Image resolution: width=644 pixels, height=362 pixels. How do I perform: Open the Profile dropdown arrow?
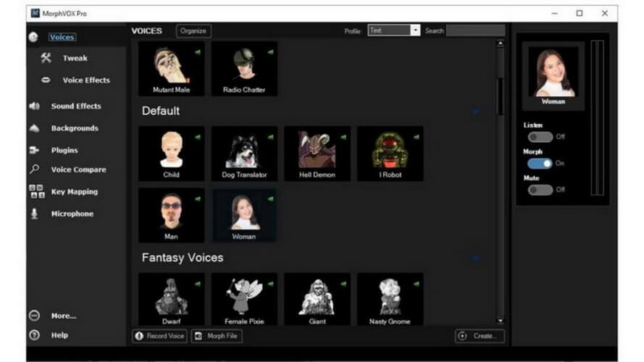pyautogui.click(x=415, y=30)
